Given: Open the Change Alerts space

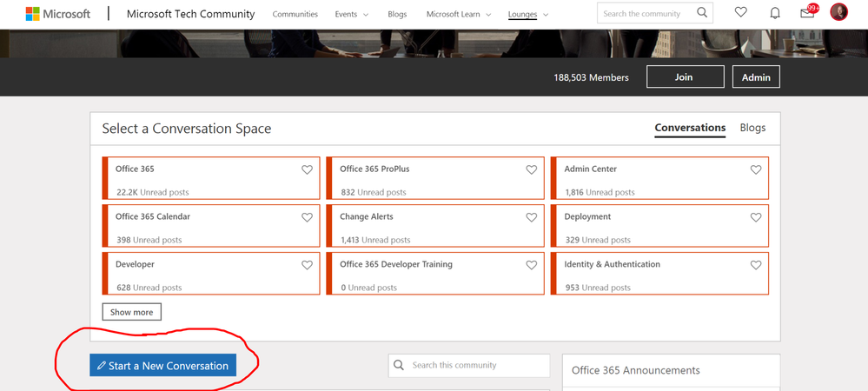Looking at the screenshot, I should pyautogui.click(x=435, y=225).
